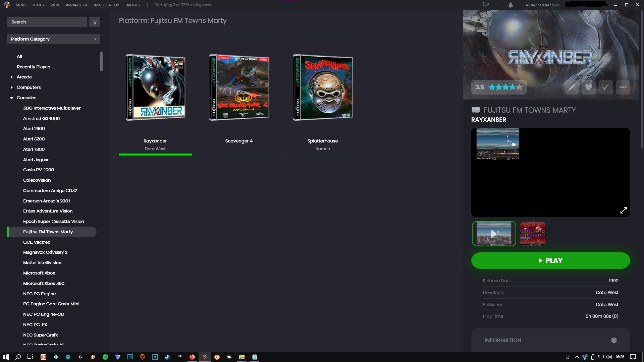The height and width of the screenshot is (362, 644).
Task: Select the red screenshot thumbnail
Action: (x=533, y=234)
